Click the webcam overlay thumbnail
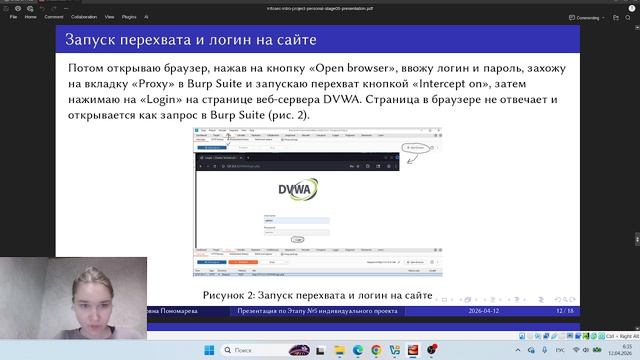This screenshot has height=360, width=640. 73,298
